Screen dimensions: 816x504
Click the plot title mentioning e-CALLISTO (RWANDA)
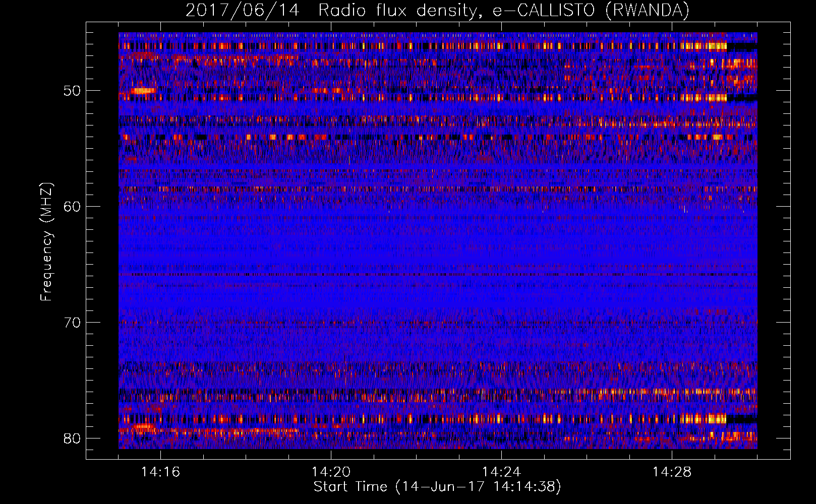coord(437,10)
